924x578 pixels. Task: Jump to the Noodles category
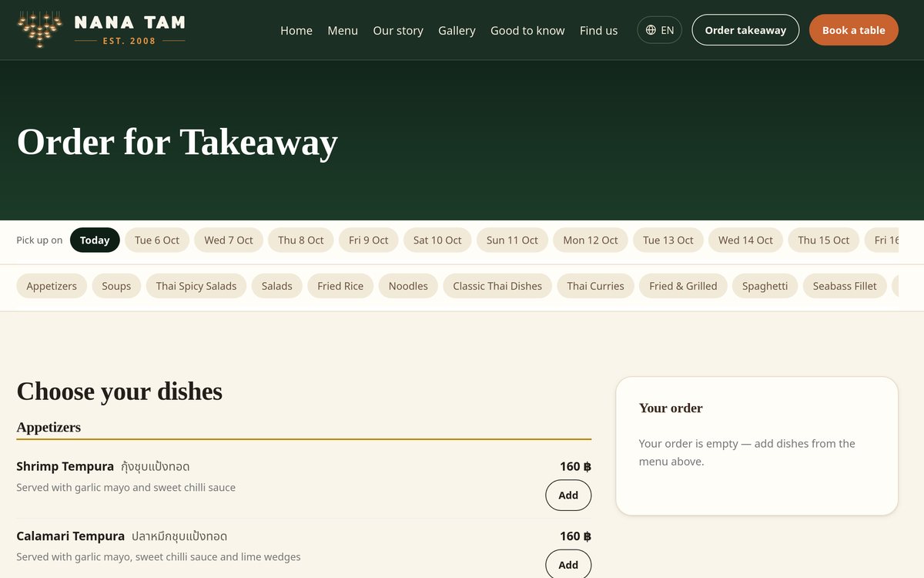point(408,286)
